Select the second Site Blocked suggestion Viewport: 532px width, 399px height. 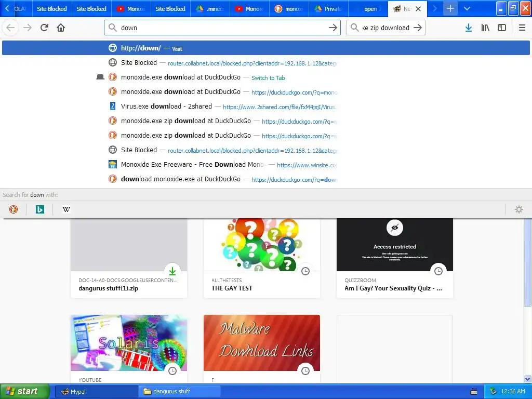coord(266,150)
